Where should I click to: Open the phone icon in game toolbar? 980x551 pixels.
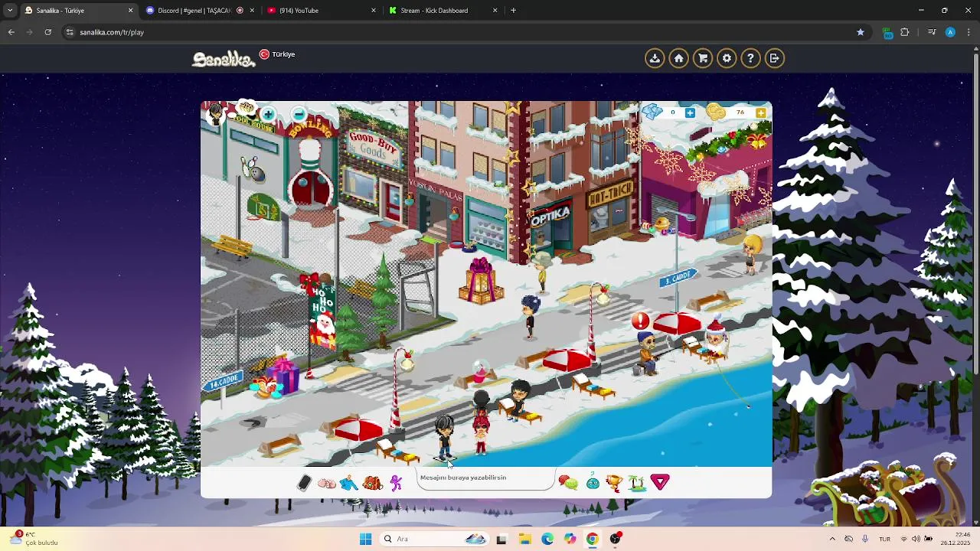click(304, 482)
